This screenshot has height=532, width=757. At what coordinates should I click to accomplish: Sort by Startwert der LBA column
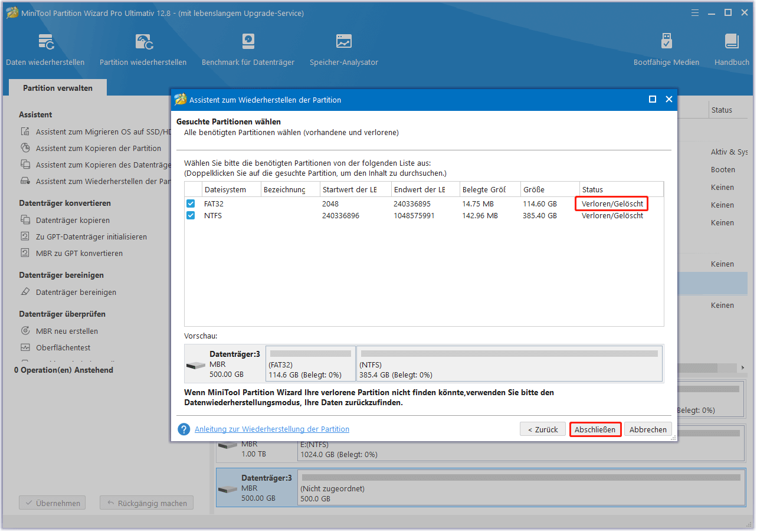(355, 189)
